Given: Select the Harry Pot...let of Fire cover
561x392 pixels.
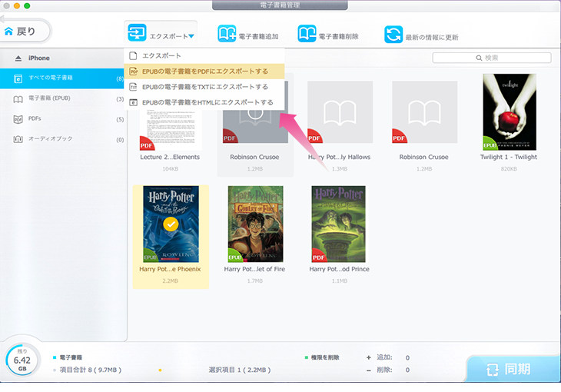Looking at the screenshot, I should pyautogui.click(x=255, y=224).
